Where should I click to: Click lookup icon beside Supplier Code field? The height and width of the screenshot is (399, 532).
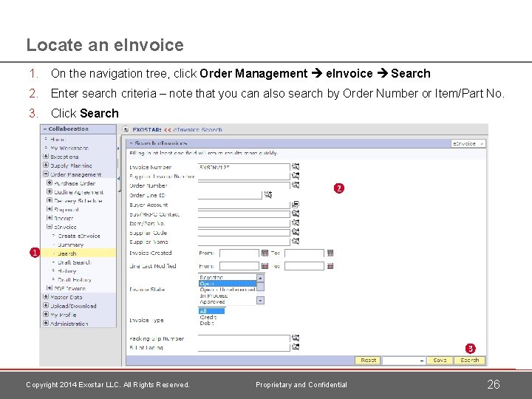(296, 232)
